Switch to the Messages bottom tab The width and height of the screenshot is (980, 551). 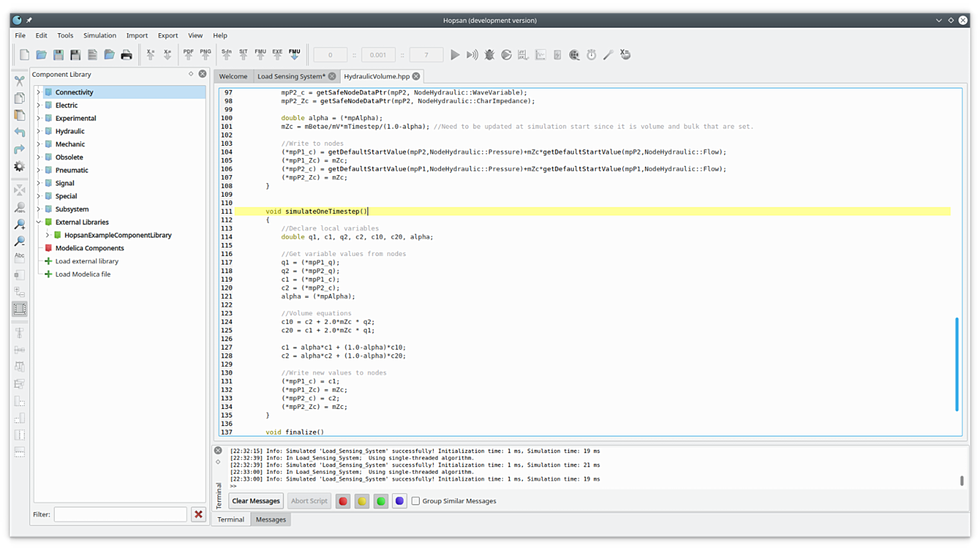pyautogui.click(x=270, y=520)
